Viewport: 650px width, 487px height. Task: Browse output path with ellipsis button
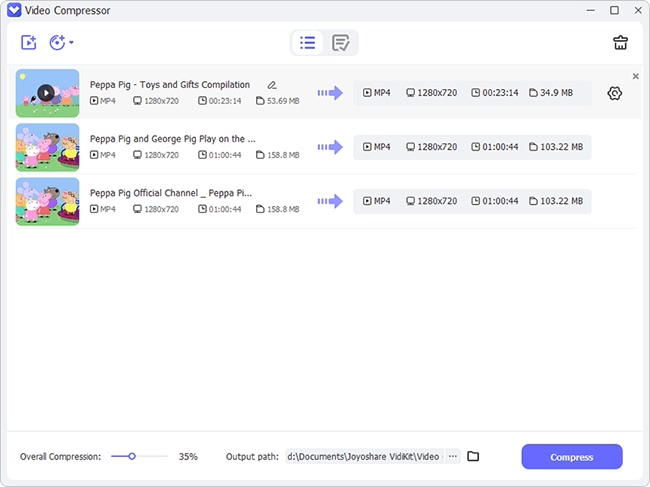click(x=453, y=456)
